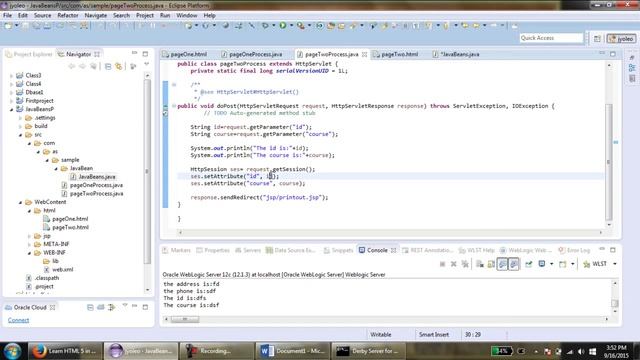Expand the jsp folder
This screenshot has width=640, height=360.
click(x=29, y=236)
